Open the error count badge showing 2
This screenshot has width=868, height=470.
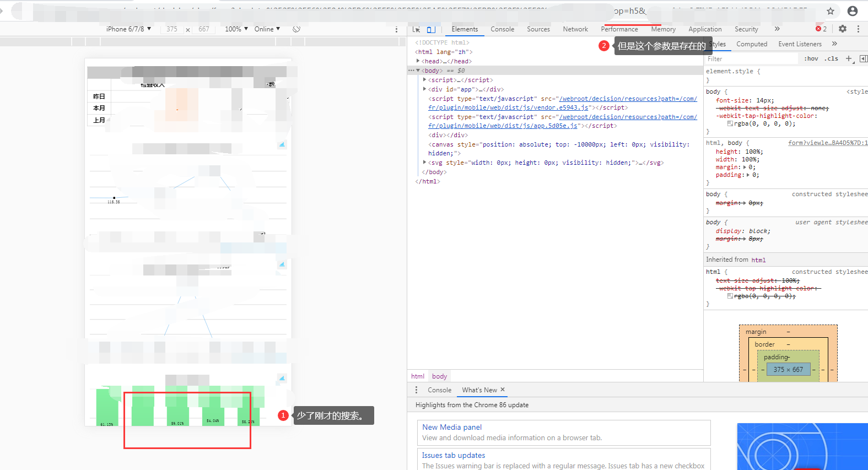point(821,29)
